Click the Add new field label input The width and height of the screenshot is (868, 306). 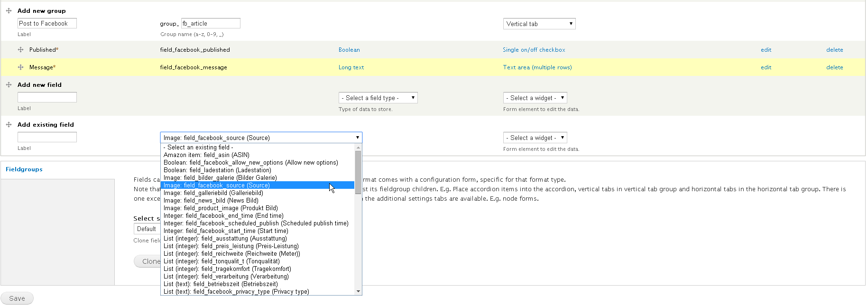[x=47, y=97]
